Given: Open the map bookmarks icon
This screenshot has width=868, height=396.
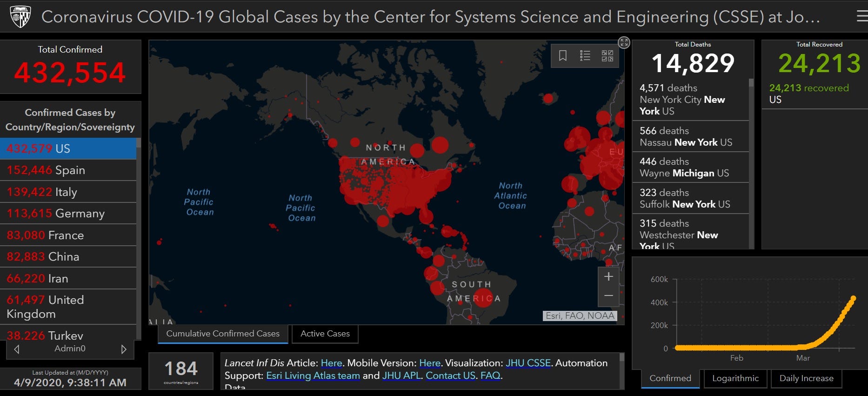Looking at the screenshot, I should [x=563, y=56].
